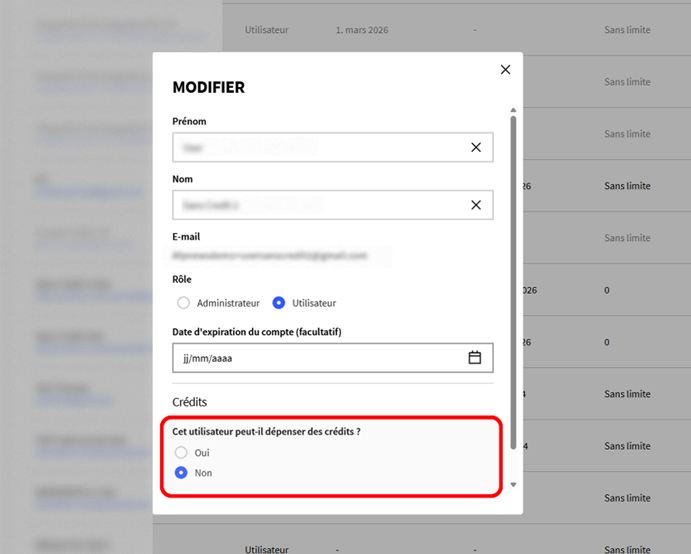This screenshot has height=554, width=691.
Task: Choose Non for spending credits
Action: pyautogui.click(x=182, y=473)
